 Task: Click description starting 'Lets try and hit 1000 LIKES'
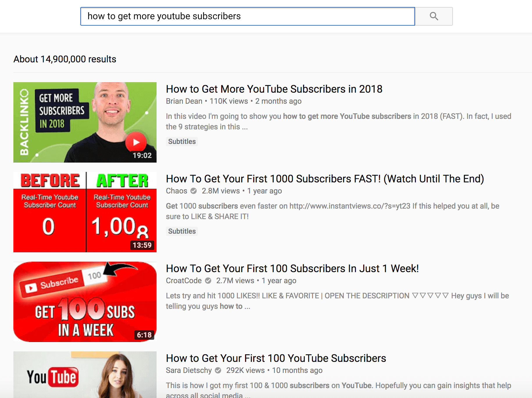[337, 301]
